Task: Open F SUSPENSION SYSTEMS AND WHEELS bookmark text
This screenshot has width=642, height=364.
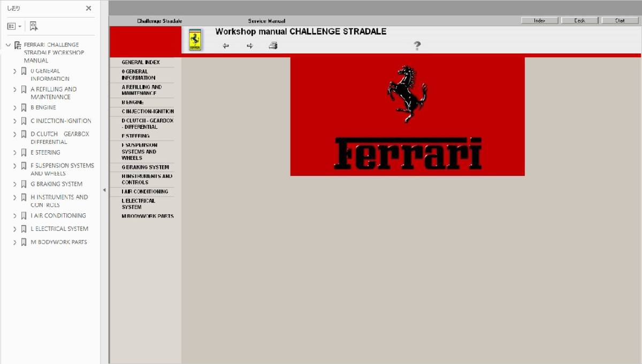Action: [x=62, y=169]
